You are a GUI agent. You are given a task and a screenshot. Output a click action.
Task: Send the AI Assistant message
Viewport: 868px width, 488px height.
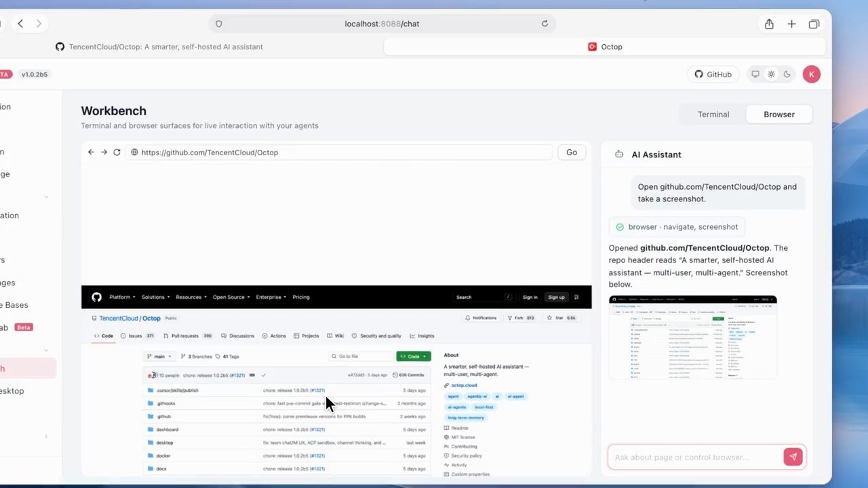tap(793, 457)
